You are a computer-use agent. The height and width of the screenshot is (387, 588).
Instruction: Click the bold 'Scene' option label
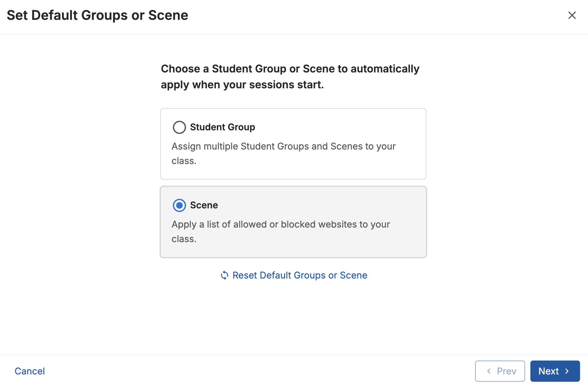pos(204,205)
